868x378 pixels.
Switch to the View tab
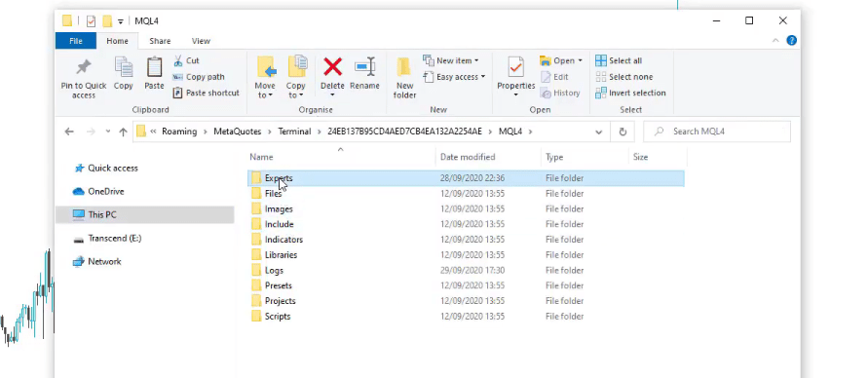pyautogui.click(x=201, y=41)
